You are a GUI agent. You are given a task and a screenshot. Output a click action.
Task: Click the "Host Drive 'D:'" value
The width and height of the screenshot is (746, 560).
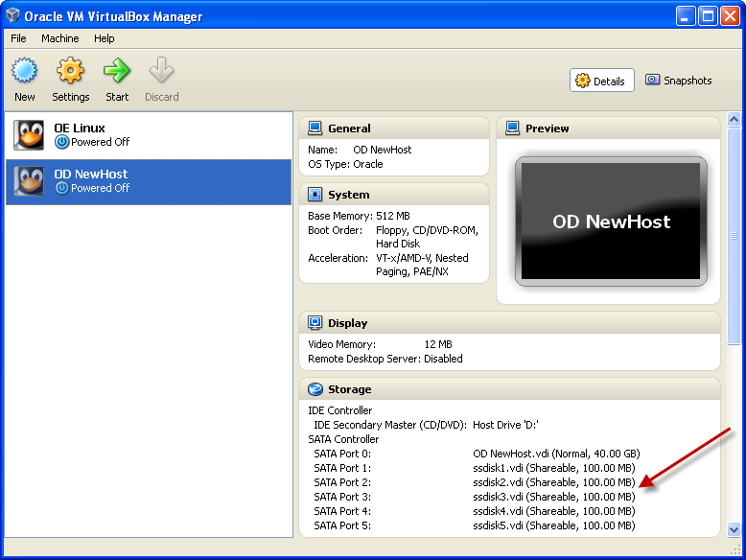pos(505,425)
